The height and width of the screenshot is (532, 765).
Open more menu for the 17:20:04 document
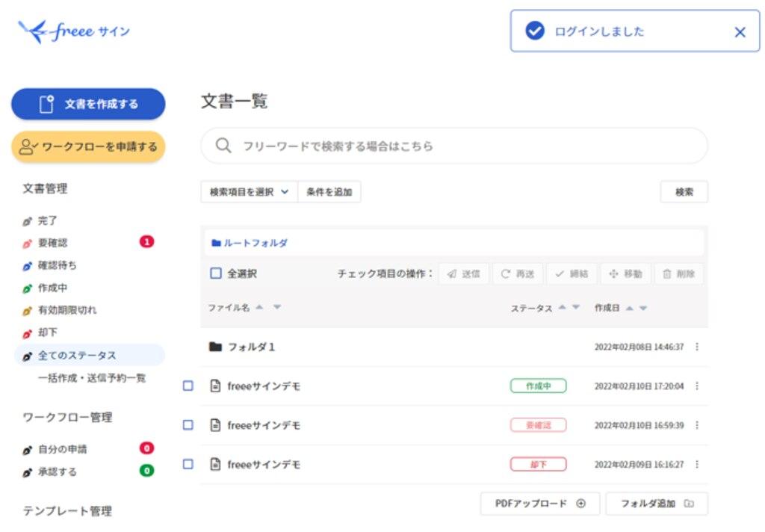click(697, 386)
